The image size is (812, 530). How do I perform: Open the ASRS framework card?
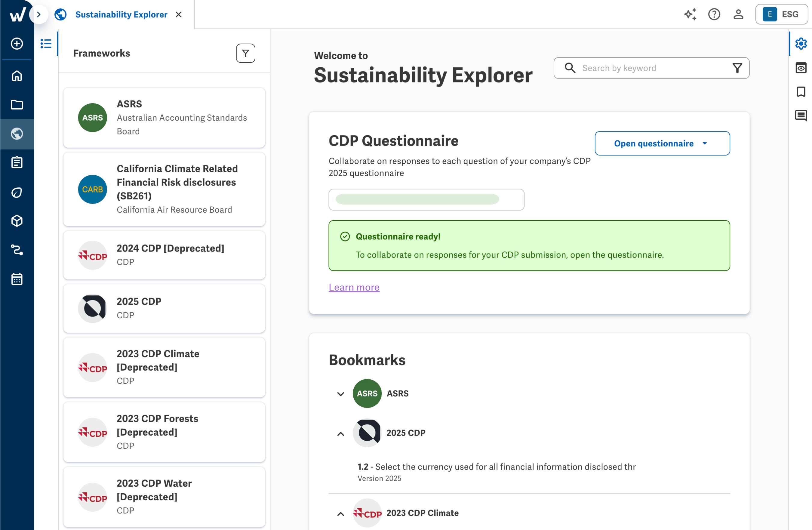pos(164,117)
